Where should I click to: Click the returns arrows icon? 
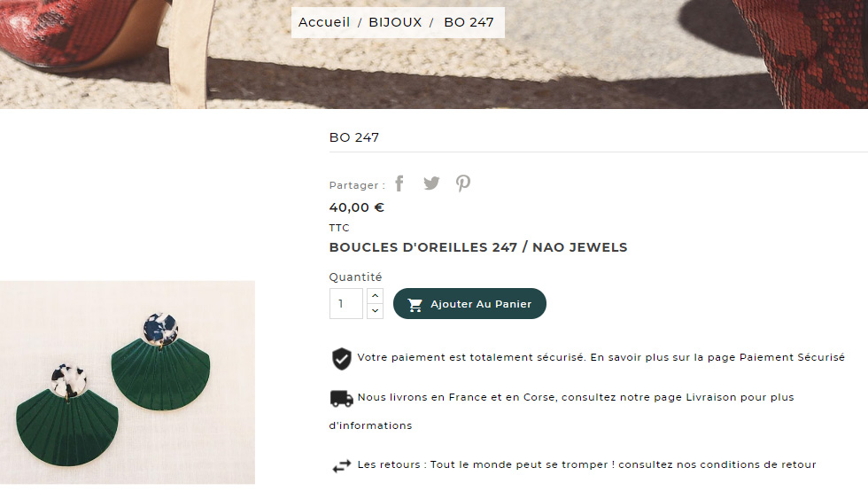[342, 466]
